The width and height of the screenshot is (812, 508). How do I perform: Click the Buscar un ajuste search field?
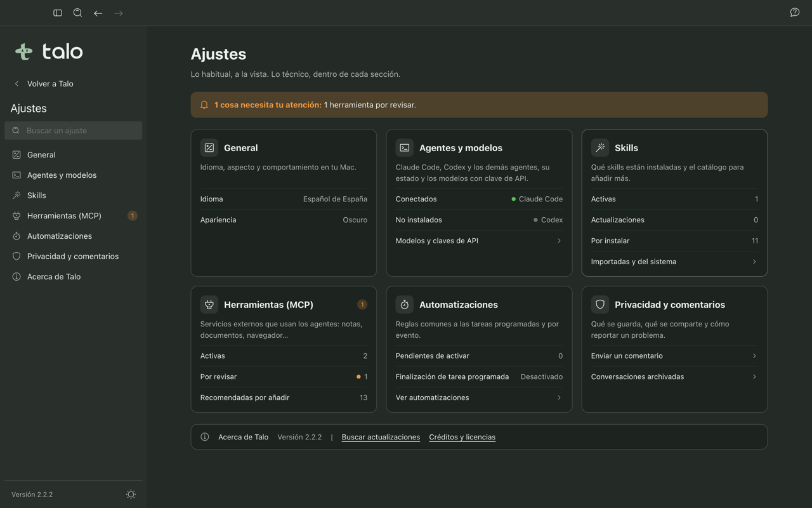pos(74,130)
